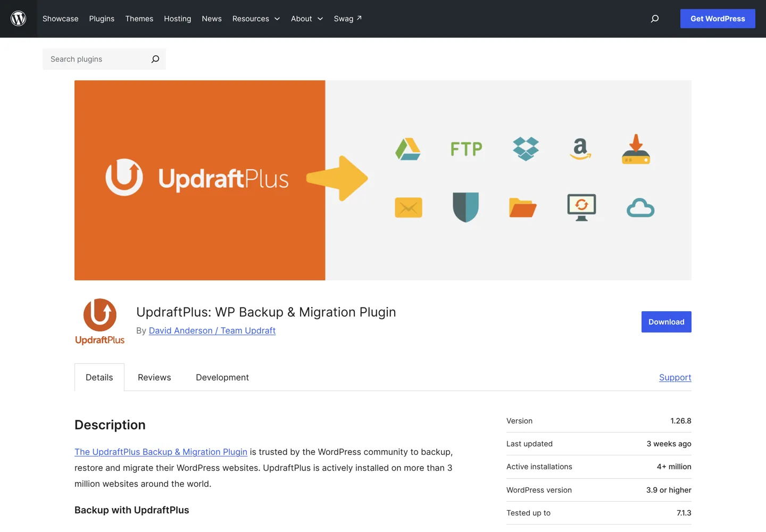Click the Amazon icon in banner
The image size is (766, 532).
tap(581, 149)
